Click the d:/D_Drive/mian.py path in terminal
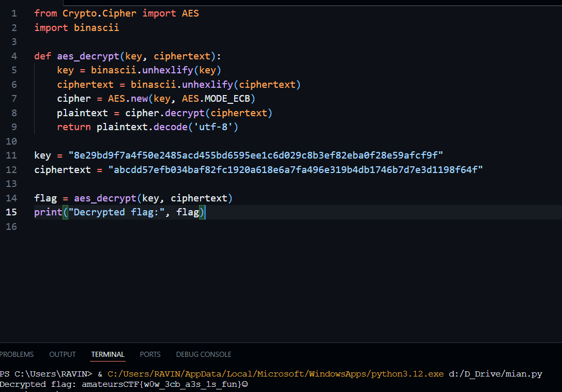Screen dimensions: 562x392 495,374
